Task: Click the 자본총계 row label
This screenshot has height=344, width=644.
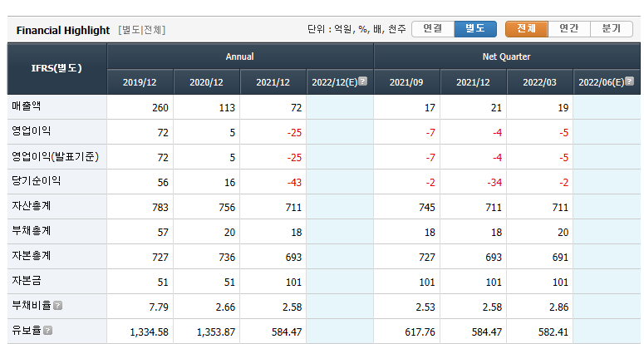Action: [32, 256]
